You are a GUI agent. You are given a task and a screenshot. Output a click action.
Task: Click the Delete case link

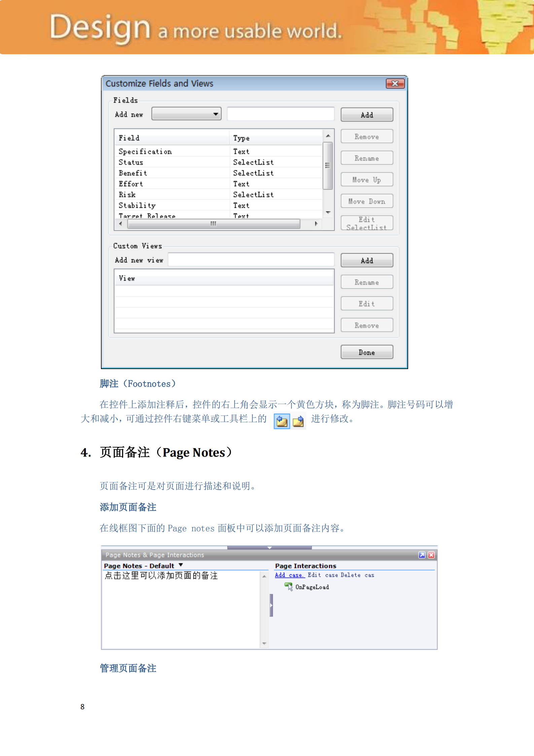(357, 575)
